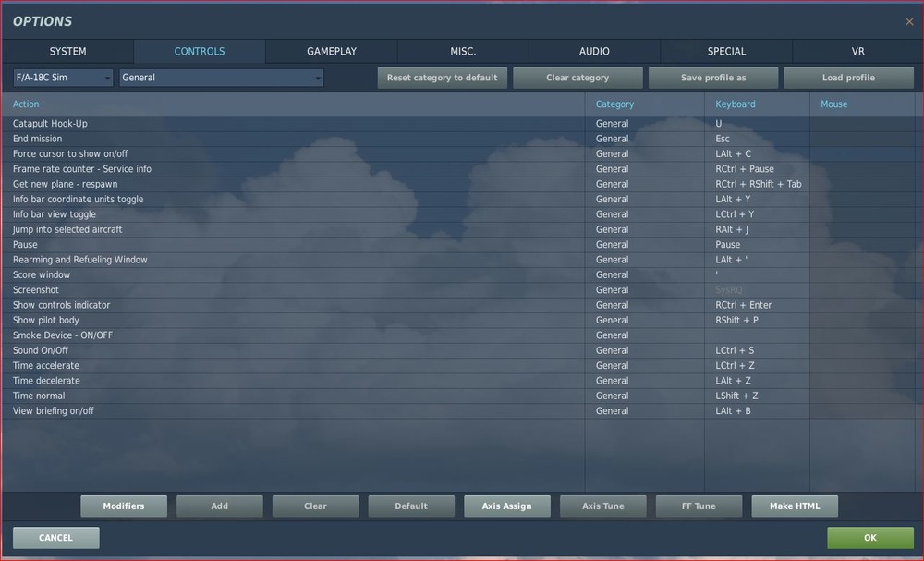924x561 pixels.
Task: Click the Axis Tune button
Action: pos(602,506)
